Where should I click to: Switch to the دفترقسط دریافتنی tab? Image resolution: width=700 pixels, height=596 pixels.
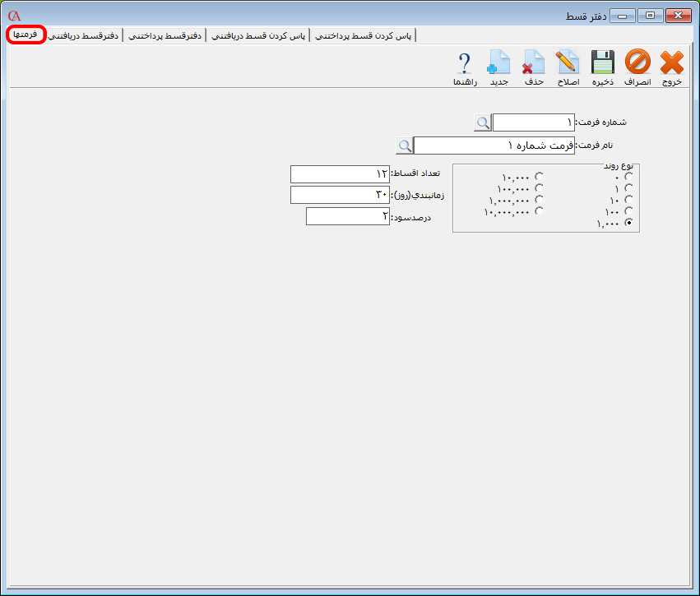pos(85,35)
